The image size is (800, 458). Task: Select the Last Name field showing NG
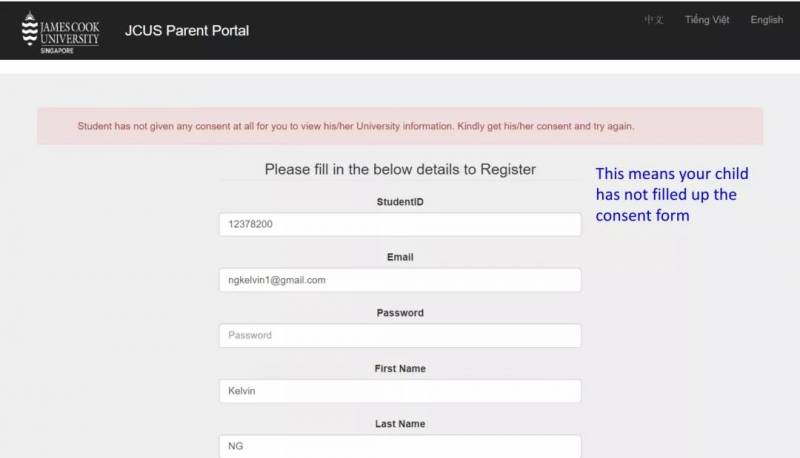pos(400,446)
